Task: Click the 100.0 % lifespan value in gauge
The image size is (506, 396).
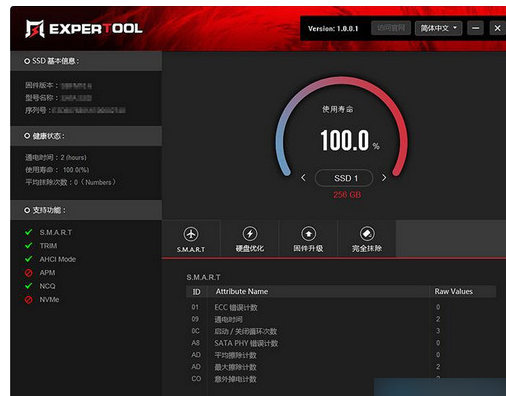Action: pyautogui.click(x=350, y=140)
